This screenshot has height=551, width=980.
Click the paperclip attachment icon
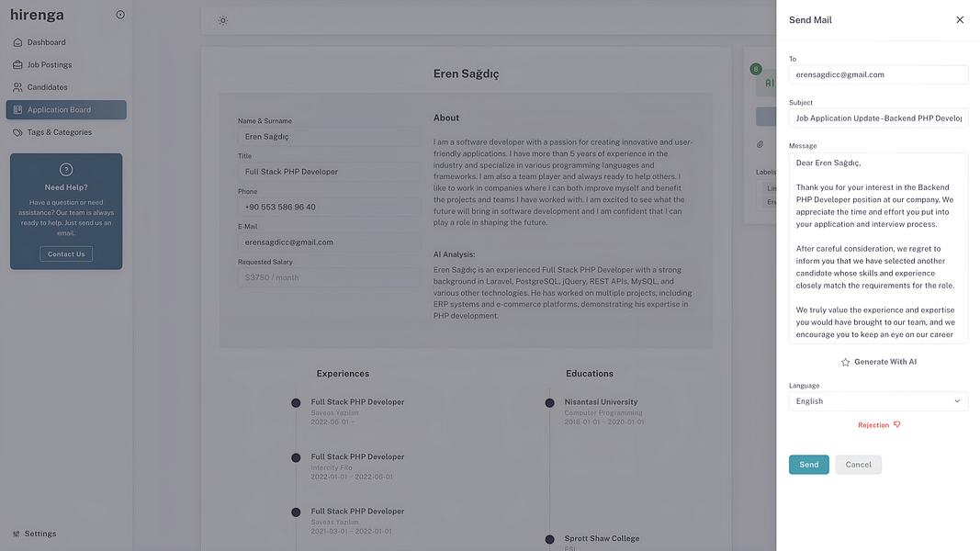pyautogui.click(x=760, y=144)
